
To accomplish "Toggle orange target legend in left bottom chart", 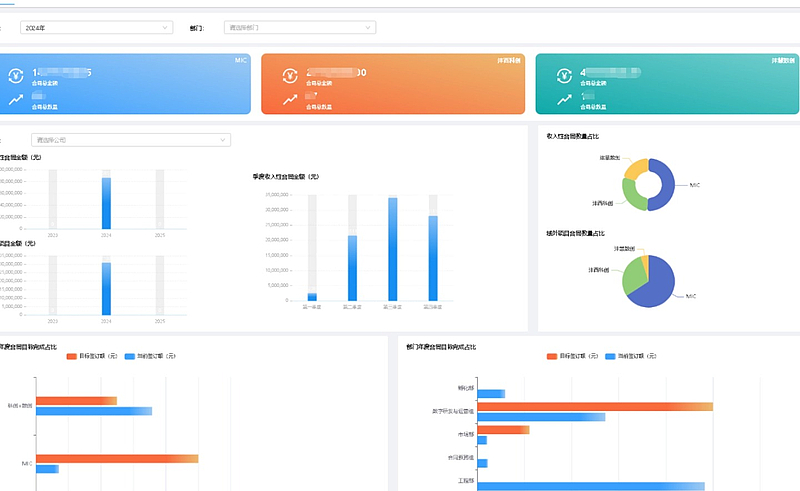I will tap(93, 356).
